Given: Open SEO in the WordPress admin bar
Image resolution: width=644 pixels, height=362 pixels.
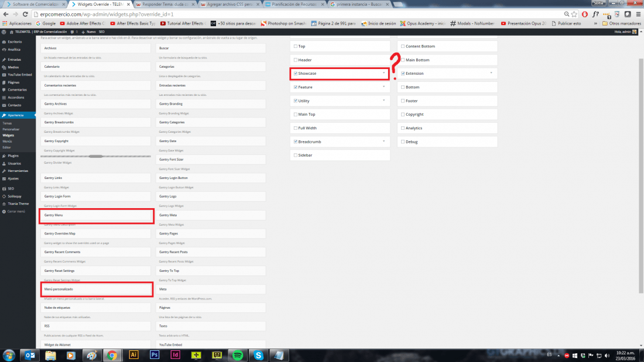Looking at the screenshot, I should click(101, 32).
